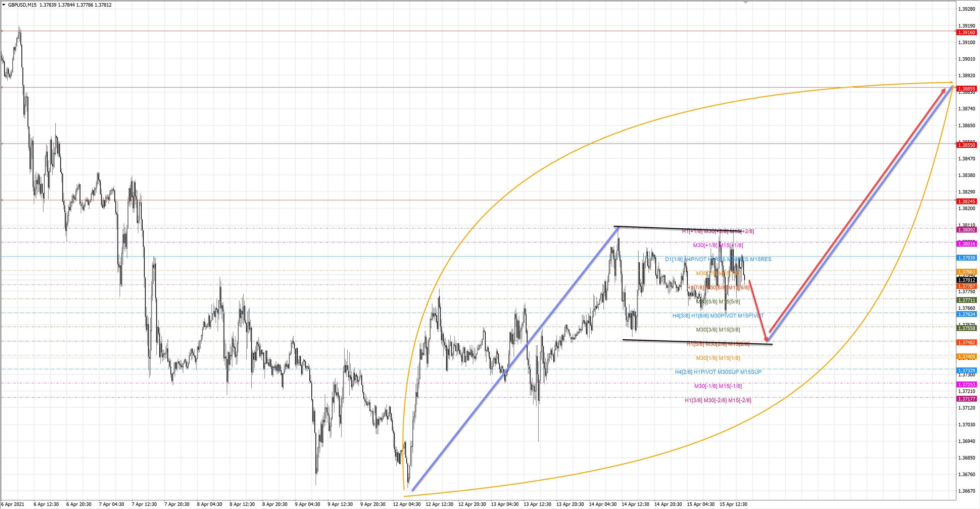Viewport: 980px width, 509px height.
Task: Click the H4[2/8] H1PIVOT M30SUP M15SUP label
Action: [718, 372]
